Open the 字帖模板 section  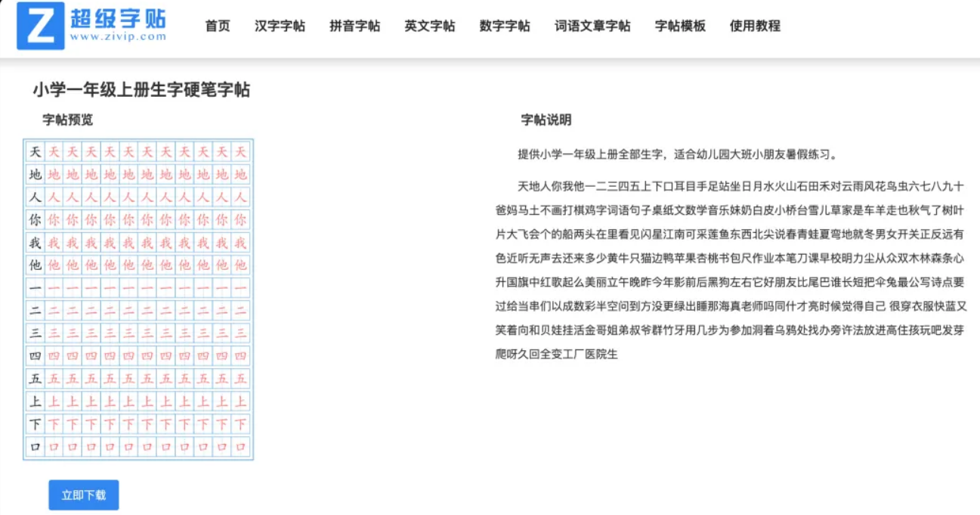(679, 25)
